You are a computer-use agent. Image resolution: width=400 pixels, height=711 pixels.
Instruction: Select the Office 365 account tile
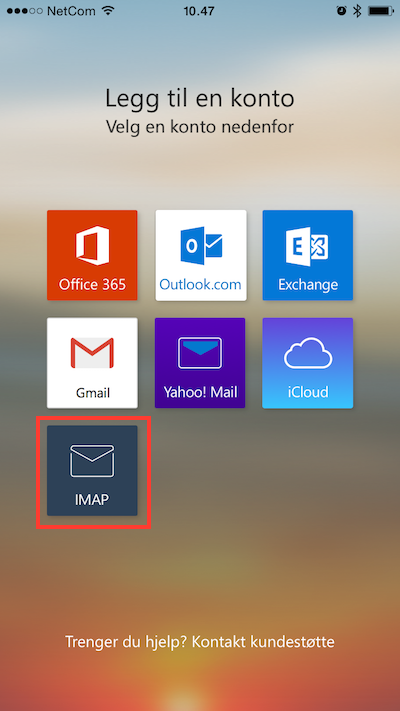point(92,255)
